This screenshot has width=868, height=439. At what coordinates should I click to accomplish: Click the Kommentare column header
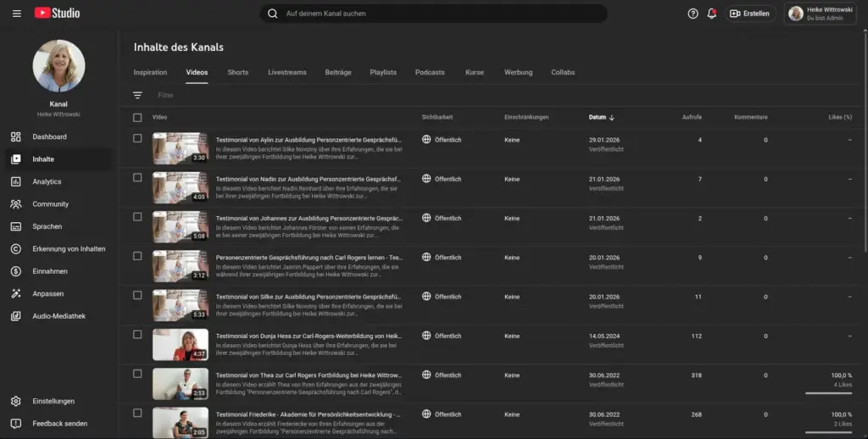[751, 117]
